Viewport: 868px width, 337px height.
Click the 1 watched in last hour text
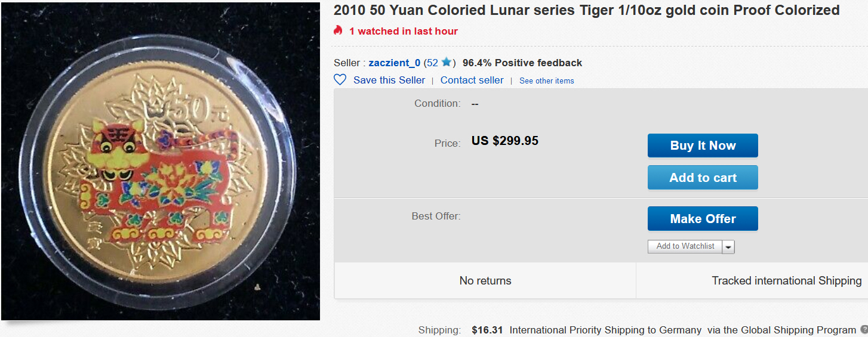pos(403,31)
